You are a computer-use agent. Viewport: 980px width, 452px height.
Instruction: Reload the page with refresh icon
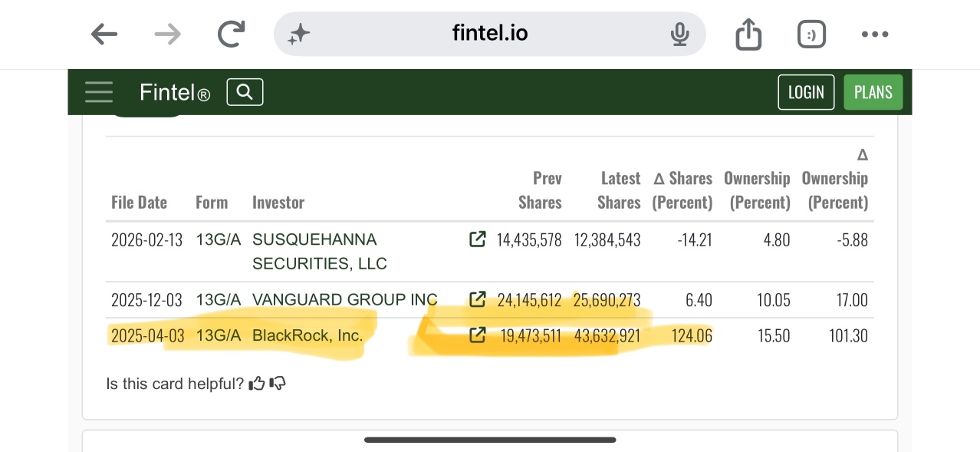point(231,34)
